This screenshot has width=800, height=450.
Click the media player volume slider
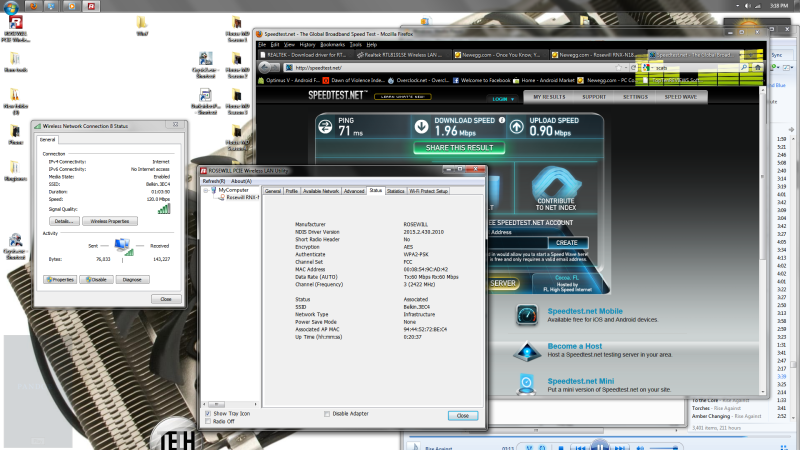[662, 447]
